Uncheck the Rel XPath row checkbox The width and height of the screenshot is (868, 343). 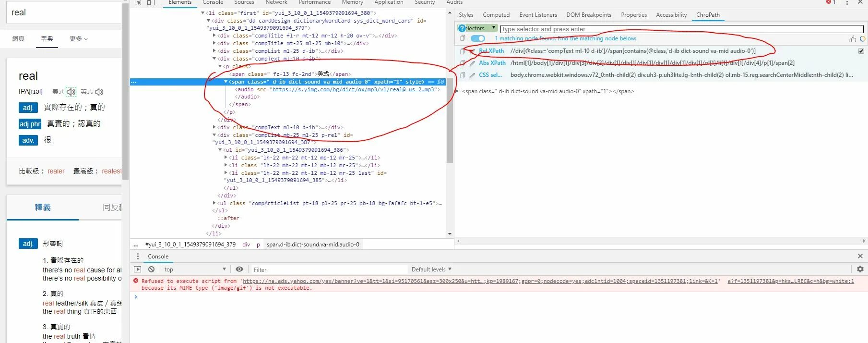[861, 51]
